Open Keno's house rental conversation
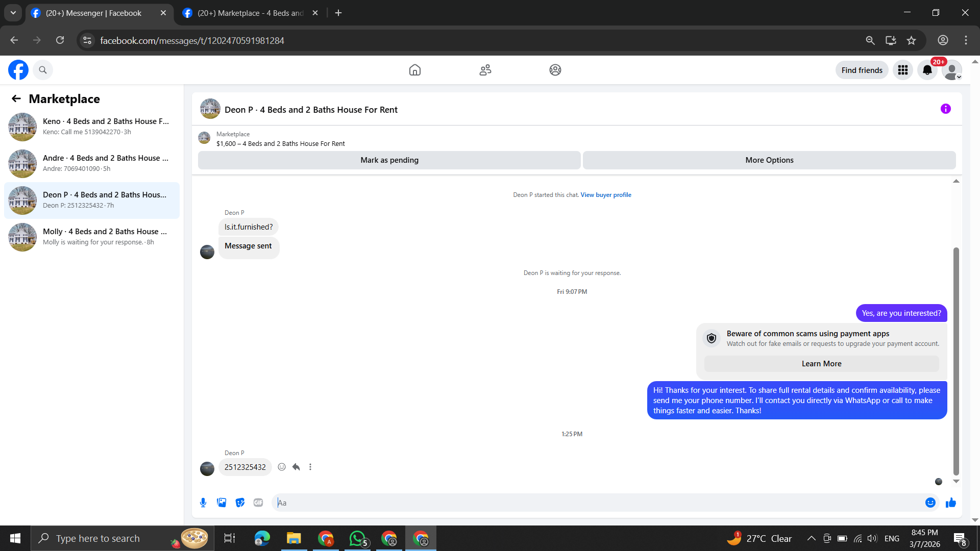 tap(92, 127)
